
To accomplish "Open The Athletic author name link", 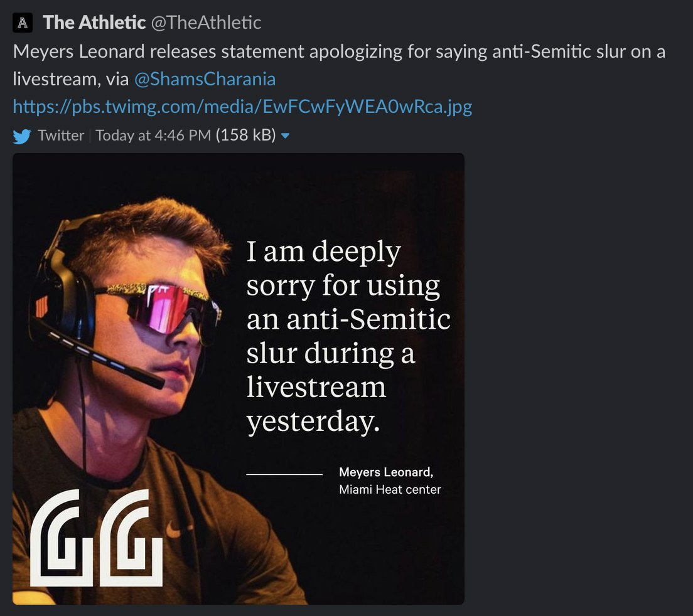I will [94, 23].
